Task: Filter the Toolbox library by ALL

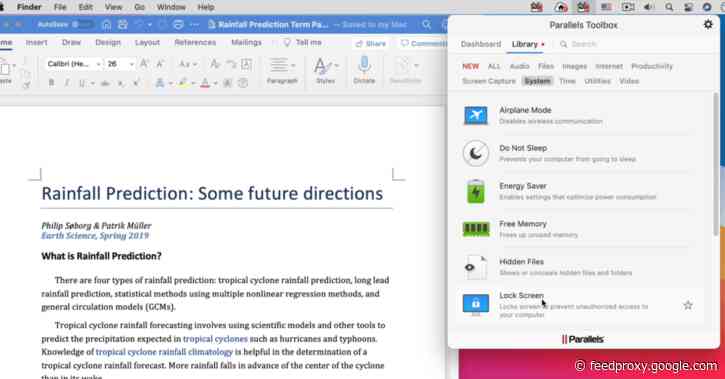Action: pyautogui.click(x=494, y=66)
